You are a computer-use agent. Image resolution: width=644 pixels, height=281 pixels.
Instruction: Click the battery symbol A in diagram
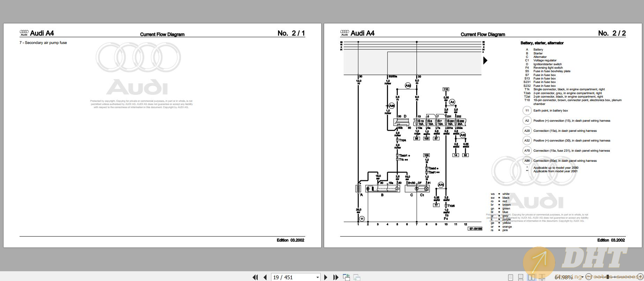pyautogui.click(x=358, y=189)
